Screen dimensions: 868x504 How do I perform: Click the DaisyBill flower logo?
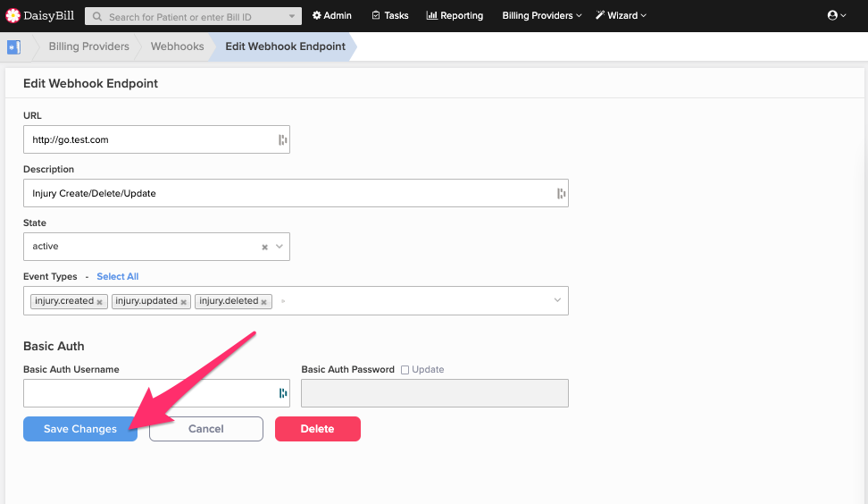(x=13, y=15)
